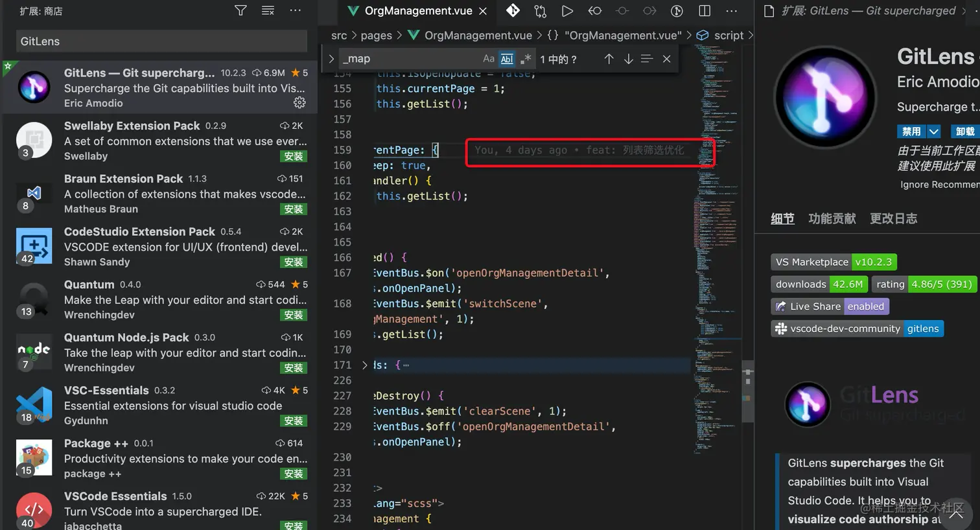The image size is (980, 530).
Task: Click Swellaby Extension Pack icon
Action: pyautogui.click(x=34, y=140)
